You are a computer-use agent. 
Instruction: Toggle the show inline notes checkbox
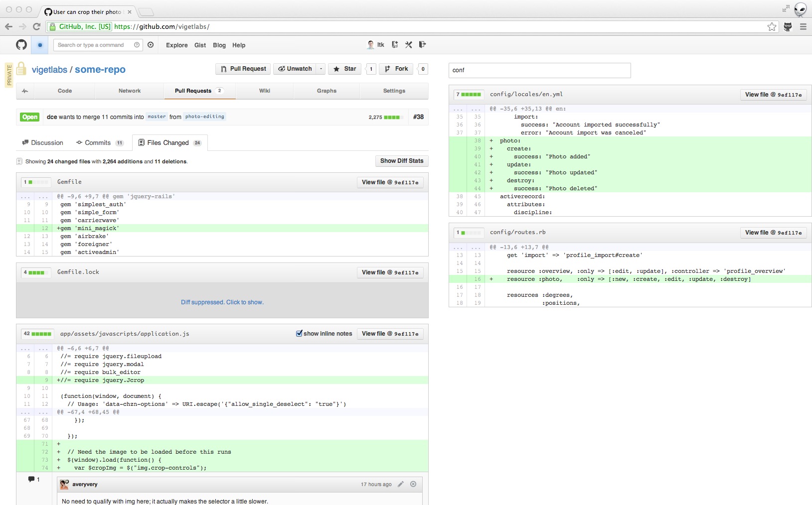tap(299, 334)
